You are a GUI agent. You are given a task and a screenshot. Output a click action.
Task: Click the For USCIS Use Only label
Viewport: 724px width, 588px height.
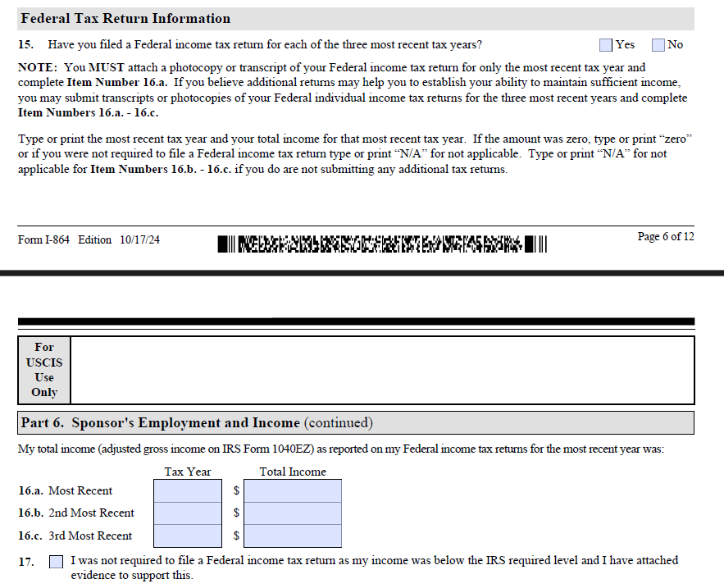pos(44,370)
